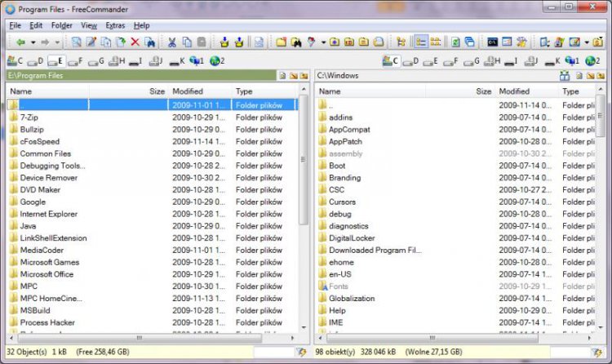Toggle the list view mode icon
Image resolution: width=612 pixels, height=364 pixels.
point(435,42)
